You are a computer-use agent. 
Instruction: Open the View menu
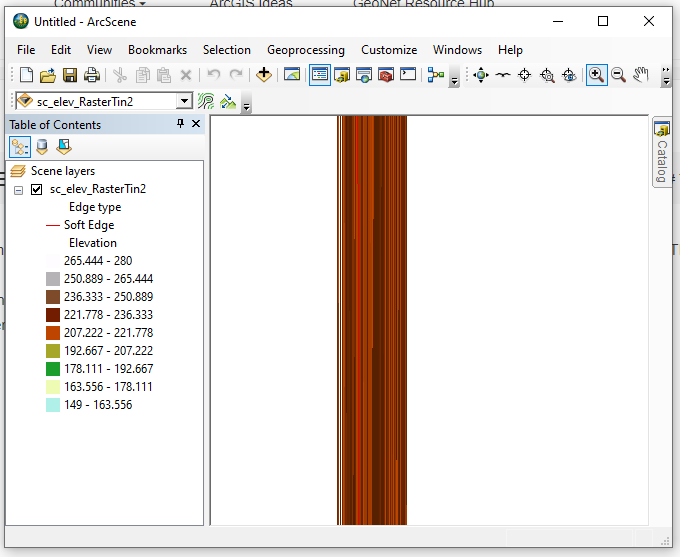click(x=99, y=50)
